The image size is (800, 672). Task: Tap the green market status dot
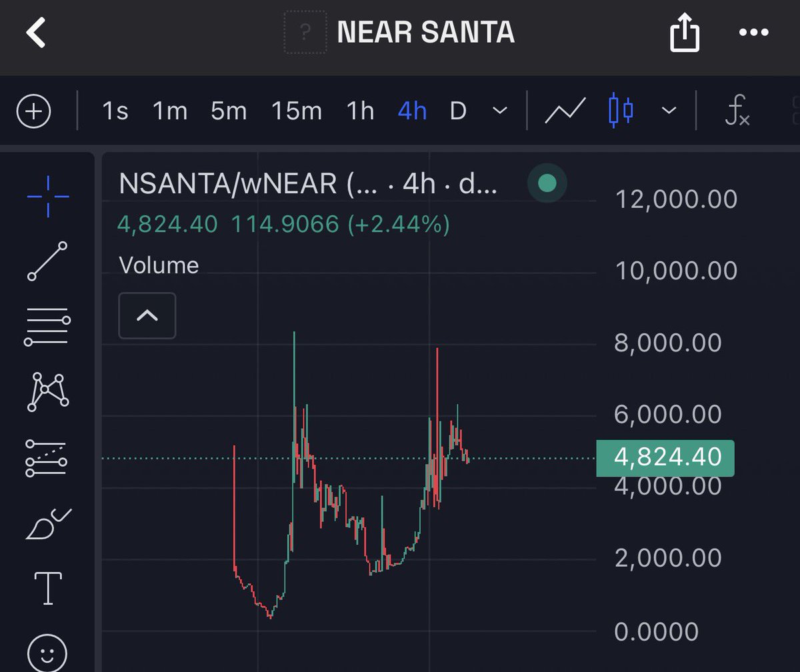click(547, 183)
